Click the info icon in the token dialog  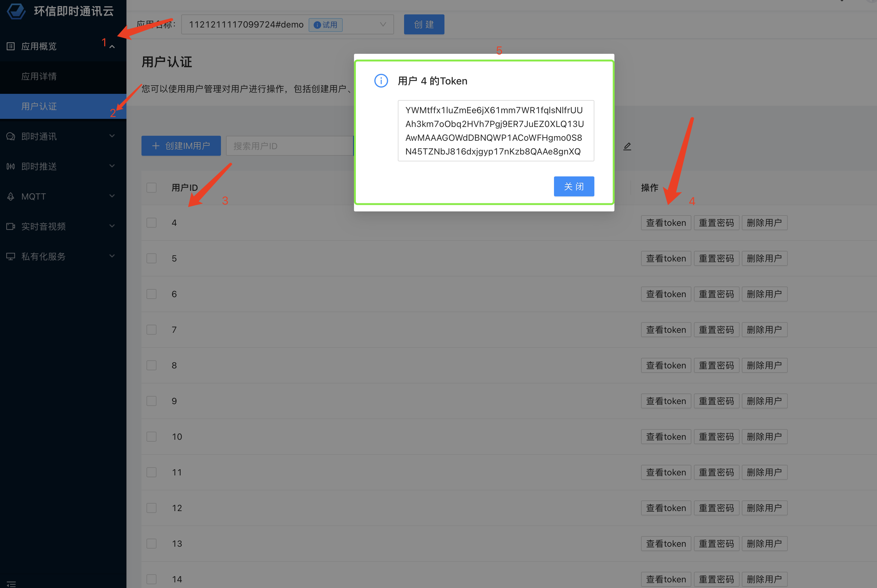[x=381, y=81]
